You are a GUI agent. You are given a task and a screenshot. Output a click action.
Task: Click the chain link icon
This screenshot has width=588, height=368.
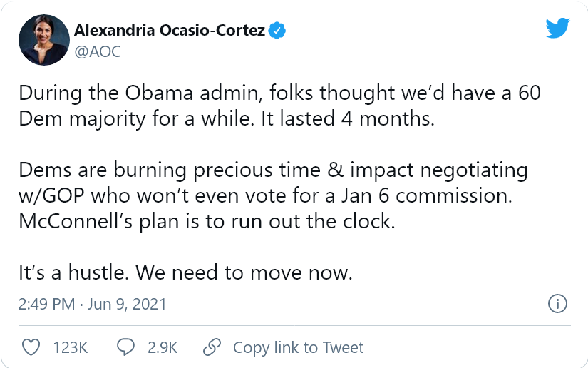tap(211, 347)
